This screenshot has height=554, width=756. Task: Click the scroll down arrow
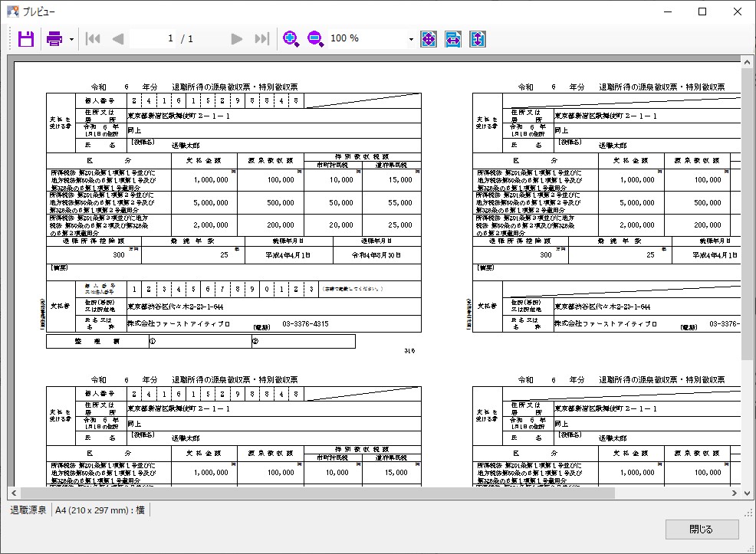point(746,493)
